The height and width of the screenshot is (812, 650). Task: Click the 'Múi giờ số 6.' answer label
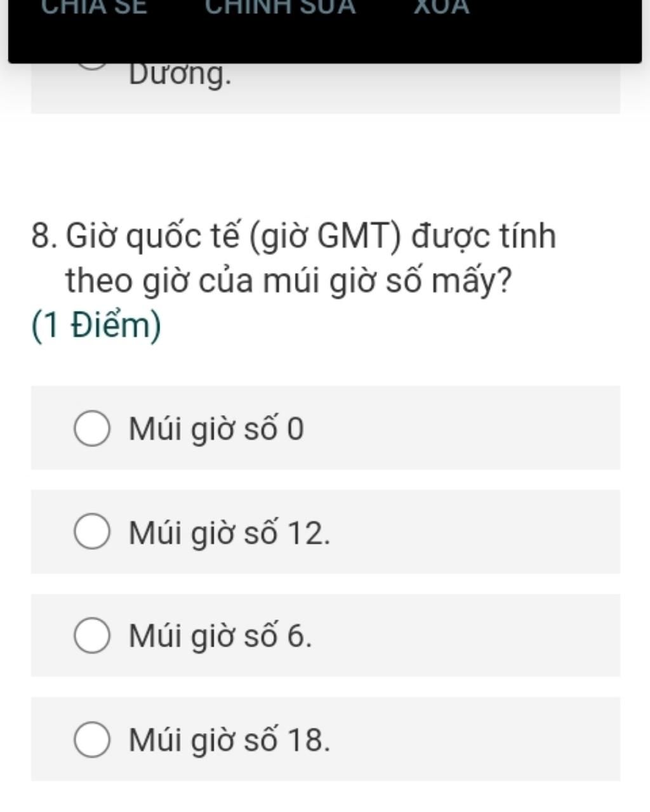pos(220,636)
